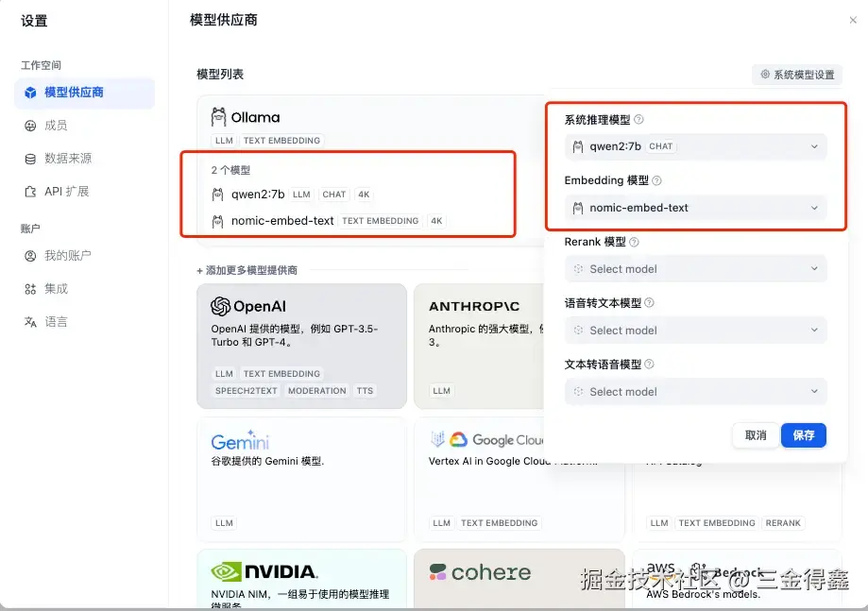This screenshot has width=868, height=611.
Task: Click help icon next to 文本转语音模型
Action: coord(649,365)
